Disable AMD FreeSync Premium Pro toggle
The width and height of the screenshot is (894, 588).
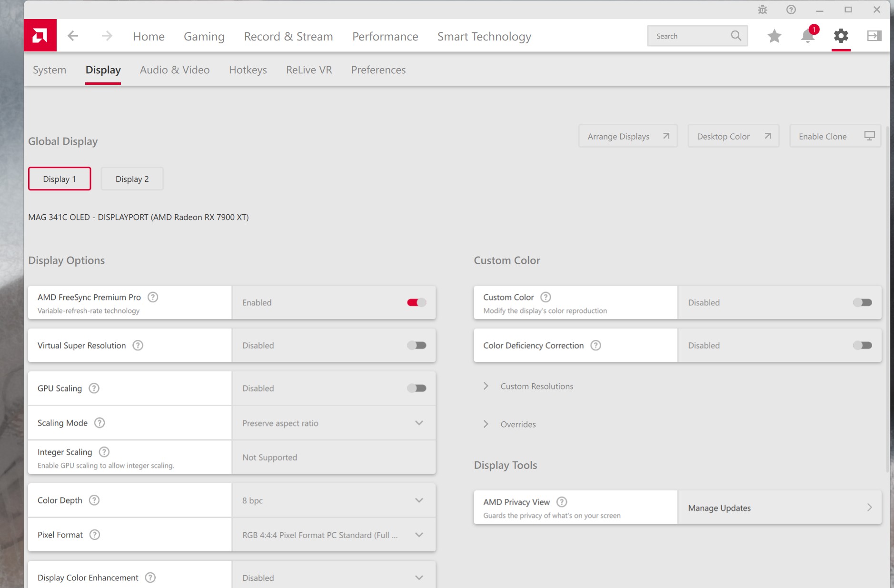coord(417,302)
